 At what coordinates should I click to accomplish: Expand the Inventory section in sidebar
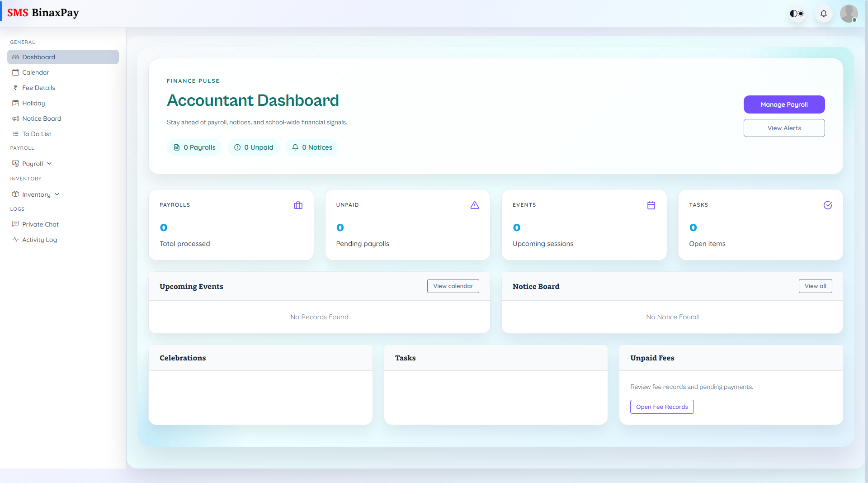click(x=36, y=194)
